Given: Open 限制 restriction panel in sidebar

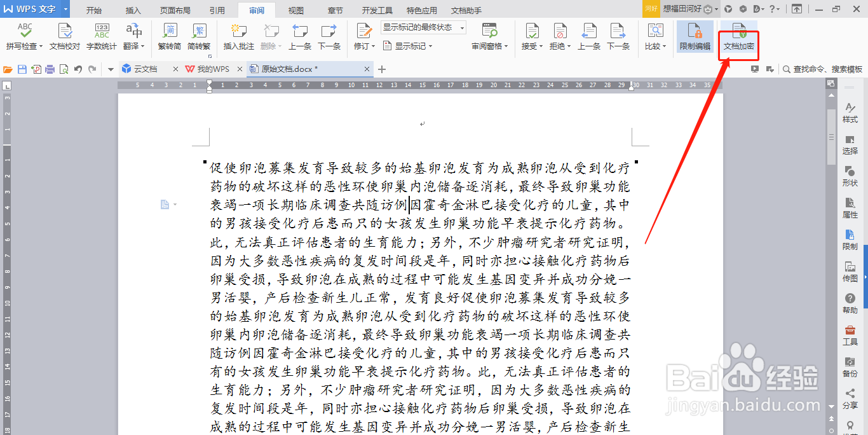Looking at the screenshot, I should 850,240.
